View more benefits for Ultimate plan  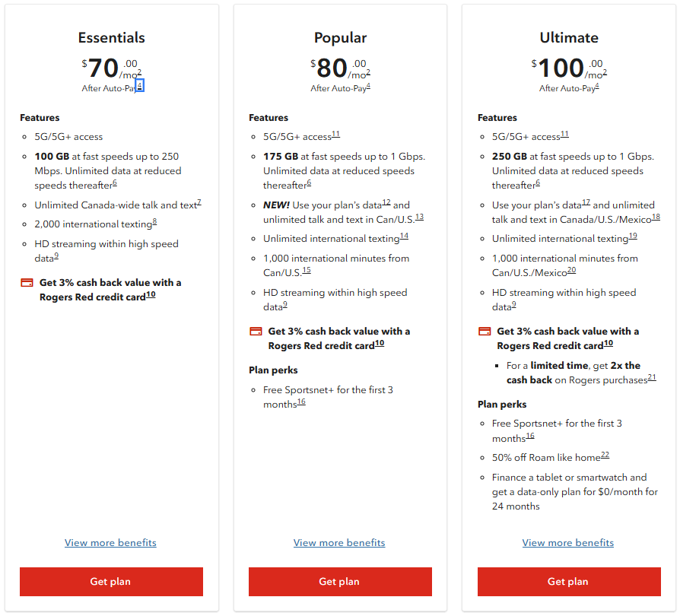pos(568,543)
